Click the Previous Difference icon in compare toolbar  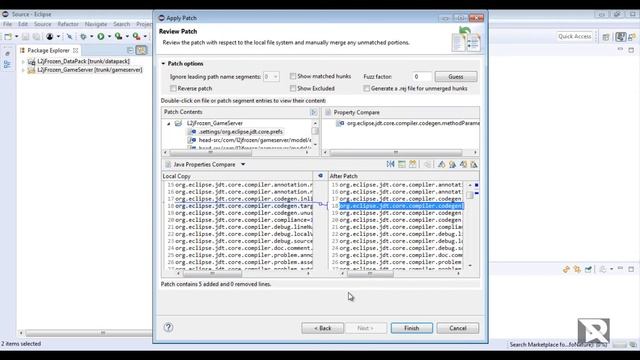tap(452, 164)
